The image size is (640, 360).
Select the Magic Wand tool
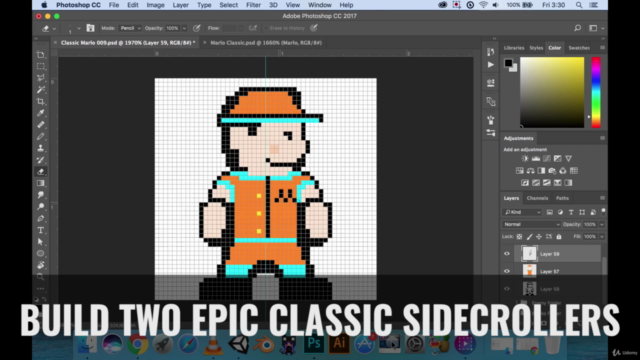(40, 89)
